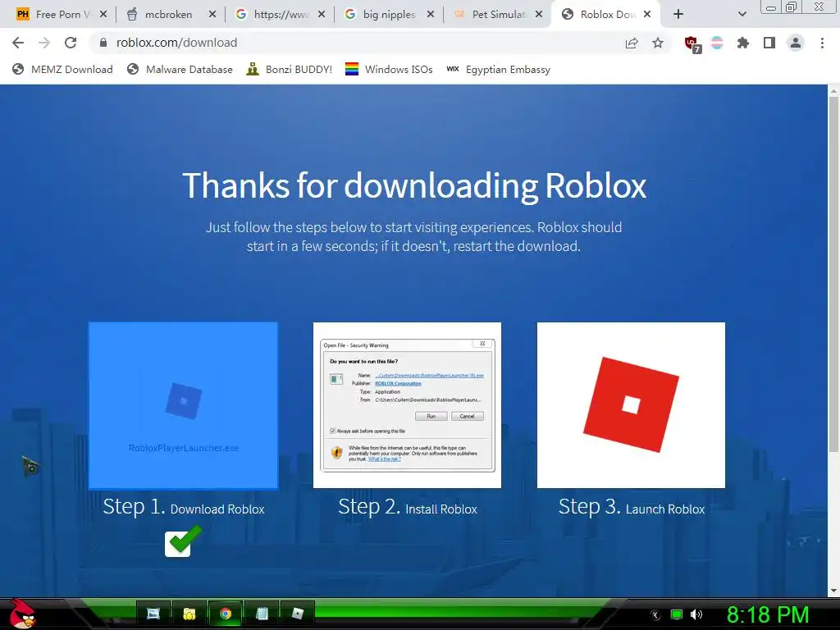Bookmark this page with the star
Image resolution: width=840 pixels, height=630 pixels.
[658, 43]
